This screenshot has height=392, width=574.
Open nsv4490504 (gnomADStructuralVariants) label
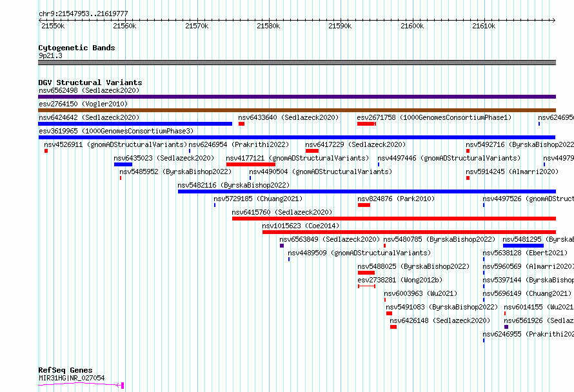point(321,171)
